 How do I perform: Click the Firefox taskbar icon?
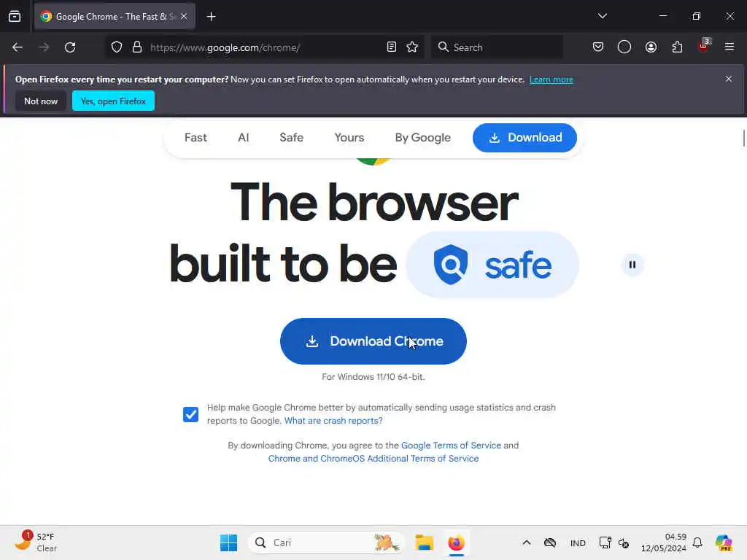(456, 542)
